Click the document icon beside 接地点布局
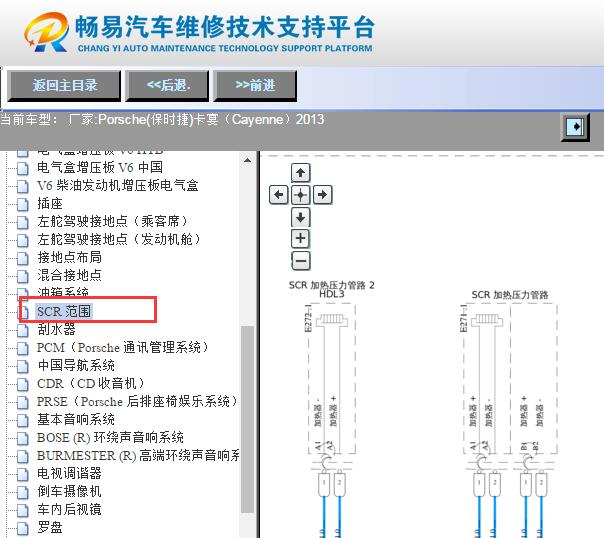Viewport: 604px width, 538px height. click(23, 258)
